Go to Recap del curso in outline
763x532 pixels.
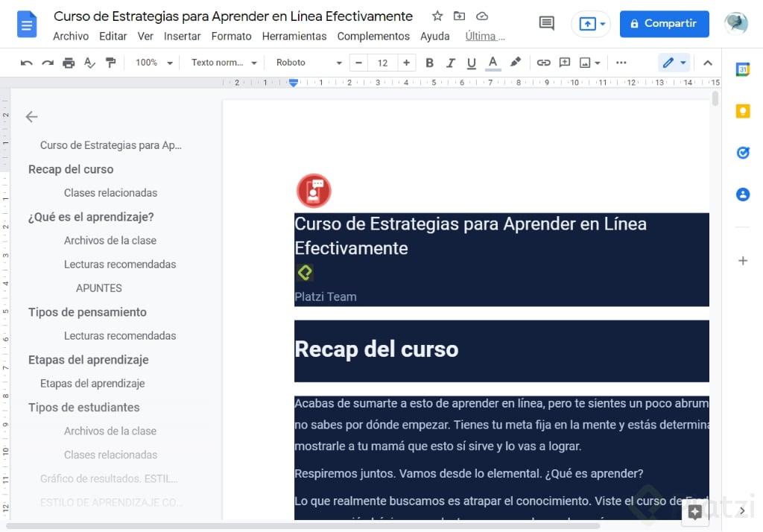[x=71, y=169]
